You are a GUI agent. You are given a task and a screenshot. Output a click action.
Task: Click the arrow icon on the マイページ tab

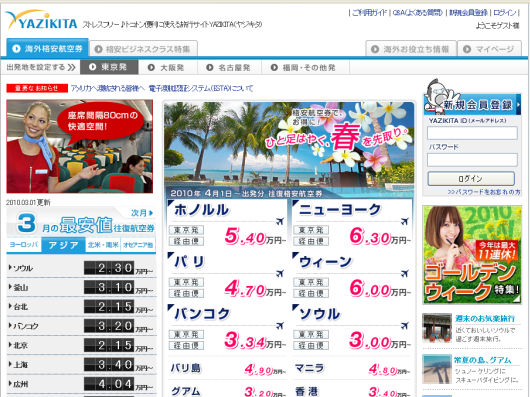[x=467, y=49]
